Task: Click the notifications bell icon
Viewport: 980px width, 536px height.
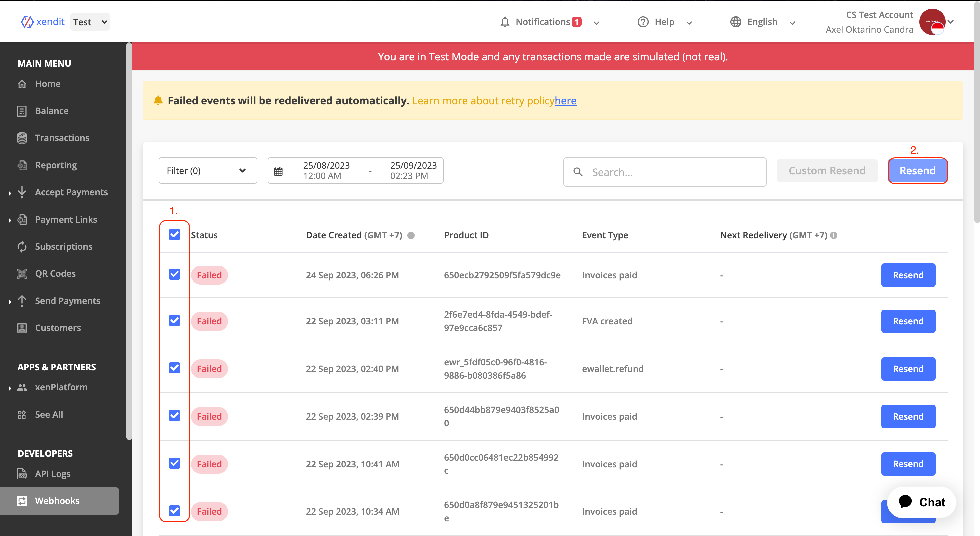Action: pyautogui.click(x=504, y=22)
